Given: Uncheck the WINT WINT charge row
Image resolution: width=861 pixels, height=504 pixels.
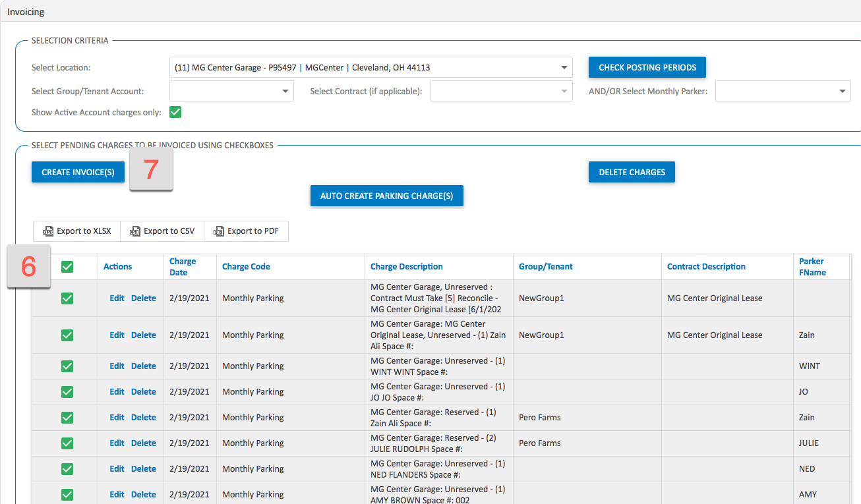Looking at the screenshot, I should point(67,366).
